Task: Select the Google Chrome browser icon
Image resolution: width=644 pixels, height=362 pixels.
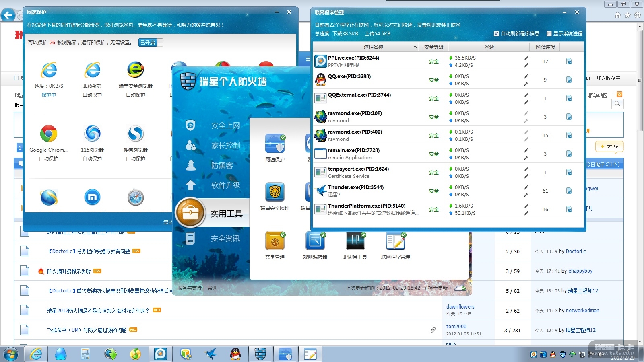Action: 49,134
